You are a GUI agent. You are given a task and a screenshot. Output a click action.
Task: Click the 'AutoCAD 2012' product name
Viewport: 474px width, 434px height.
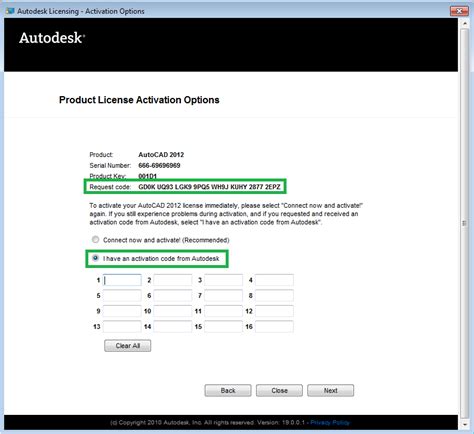click(x=161, y=155)
